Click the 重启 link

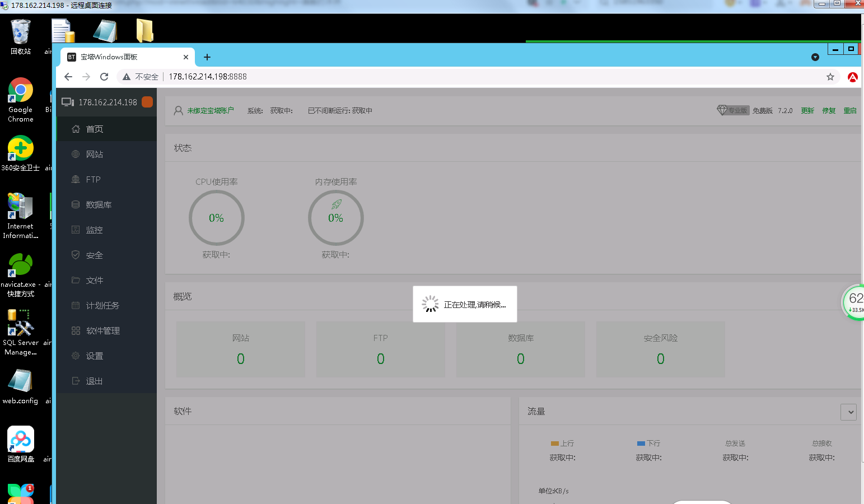click(x=850, y=110)
